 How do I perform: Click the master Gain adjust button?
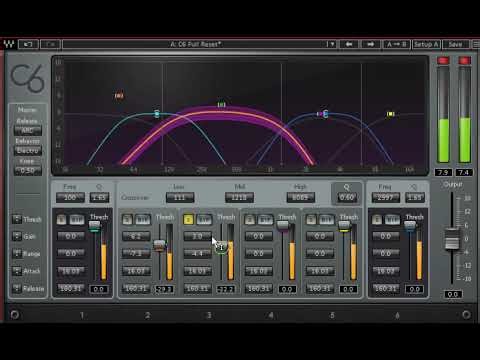17,236
